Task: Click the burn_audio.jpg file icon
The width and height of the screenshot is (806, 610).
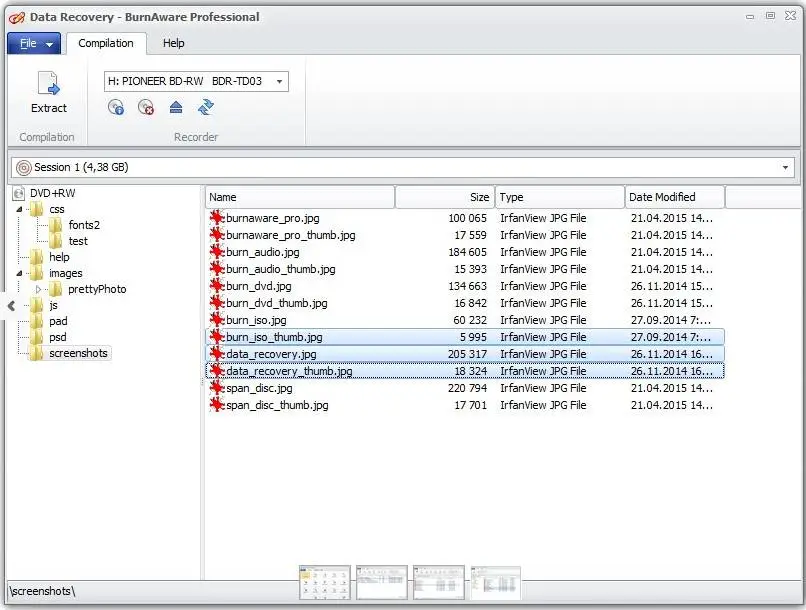Action: pos(217,252)
